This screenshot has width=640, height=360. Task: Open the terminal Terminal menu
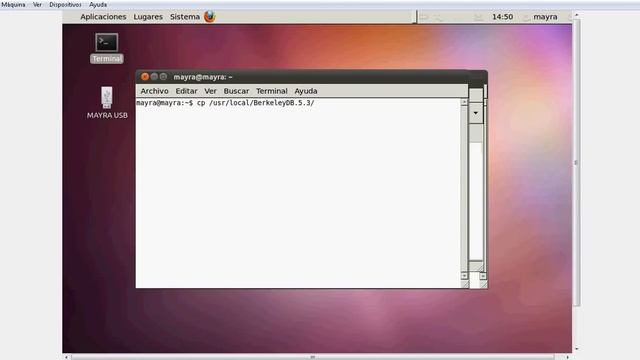[x=272, y=91]
